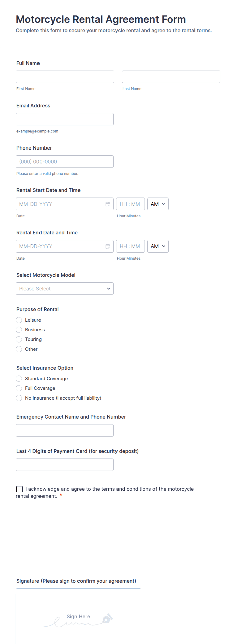Screen dimensions: 234x644
Task: Select Touring rental purpose option
Action: pyautogui.click(x=19, y=339)
